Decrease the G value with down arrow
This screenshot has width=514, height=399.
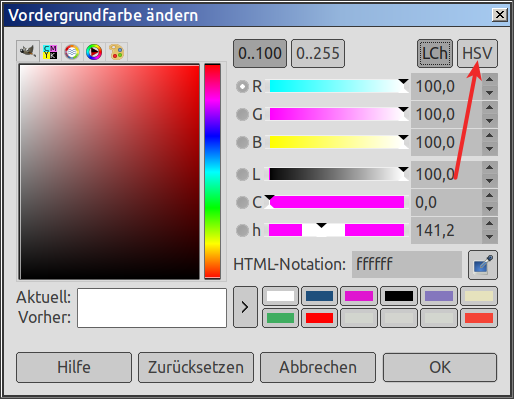tap(489, 121)
